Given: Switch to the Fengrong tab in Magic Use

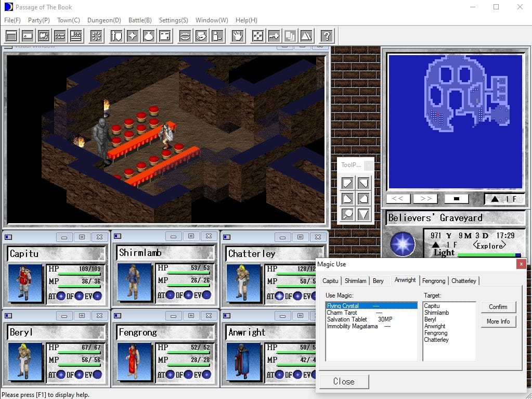Looking at the screenshot, I should coord(434,281).
